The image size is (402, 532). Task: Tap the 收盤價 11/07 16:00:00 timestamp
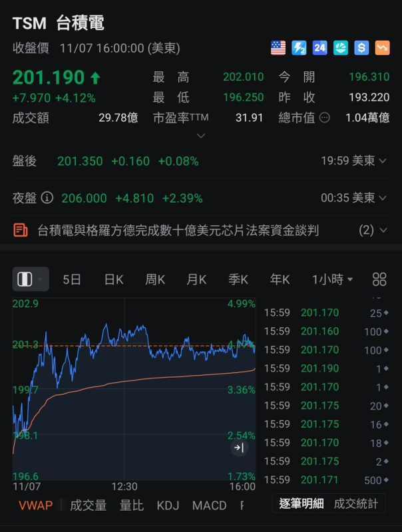pyautogui.click(x=96, y=48)
